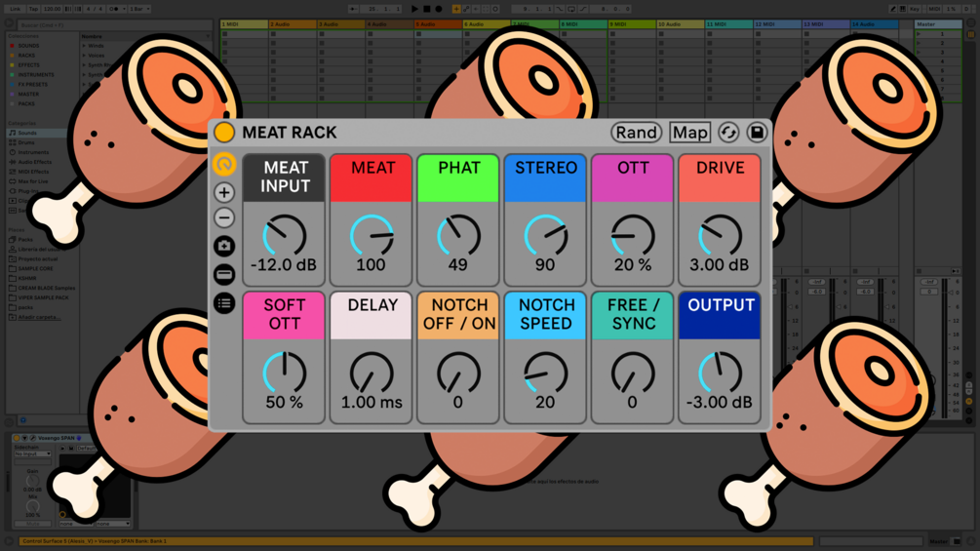Click the DRIVE knob at 3.00 dB

tap(720, 236)
